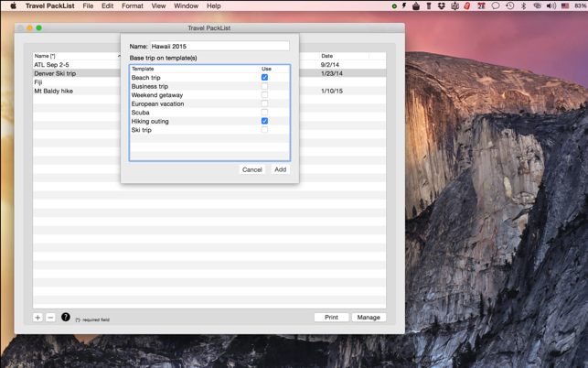
Task: Click the minus button to remove a trip
Action: point(50,318)
